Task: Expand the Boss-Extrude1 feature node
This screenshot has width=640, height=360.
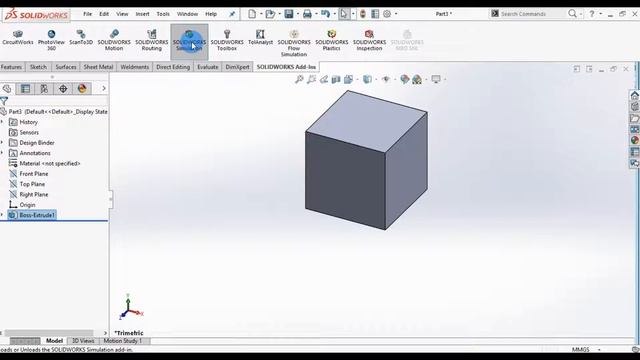Action: click(2, 215)
